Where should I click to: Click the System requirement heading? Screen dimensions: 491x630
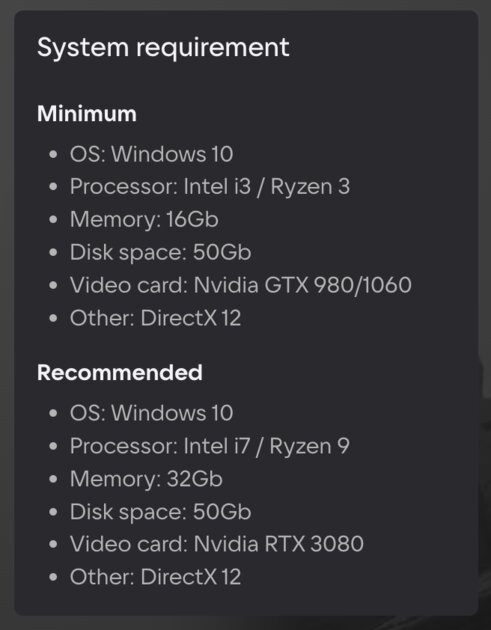(x=163, y=48)
